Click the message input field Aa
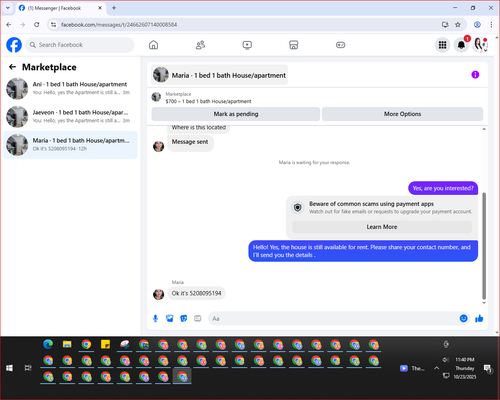This screenshot has width=500, height=400. [x=333, y=319]
